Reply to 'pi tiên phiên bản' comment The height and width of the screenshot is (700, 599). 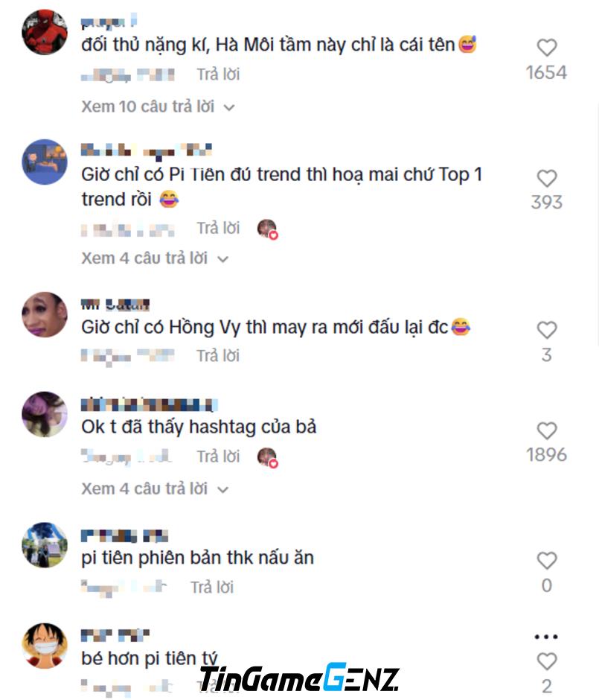pyautogui.click(x=212, y=587)
